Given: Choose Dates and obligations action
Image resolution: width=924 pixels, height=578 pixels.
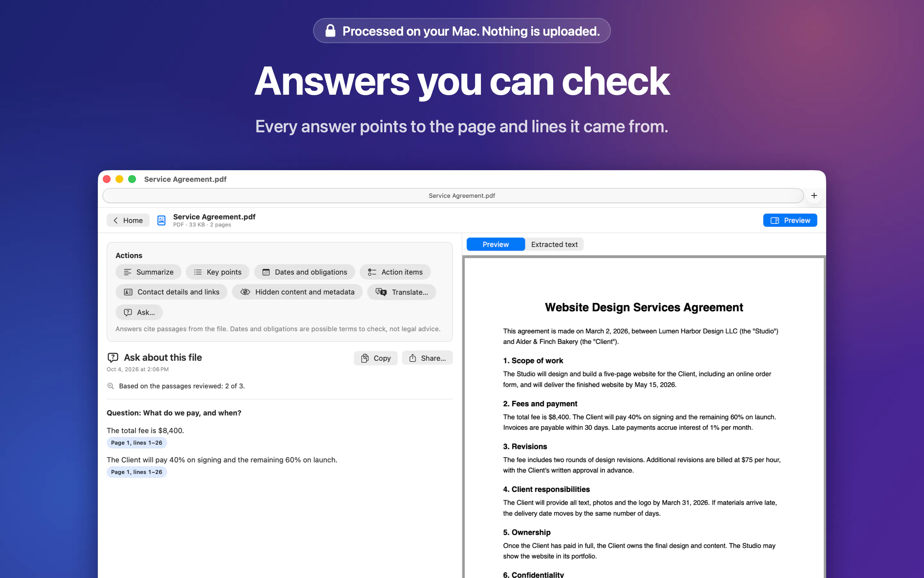Looking at the screenshot, I should coord(305,272).
